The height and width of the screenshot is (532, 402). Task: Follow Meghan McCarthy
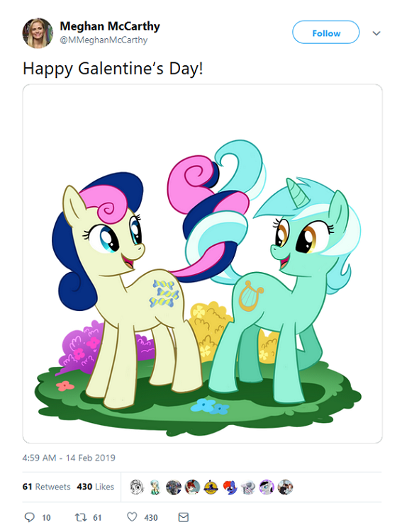click(326, 33)
